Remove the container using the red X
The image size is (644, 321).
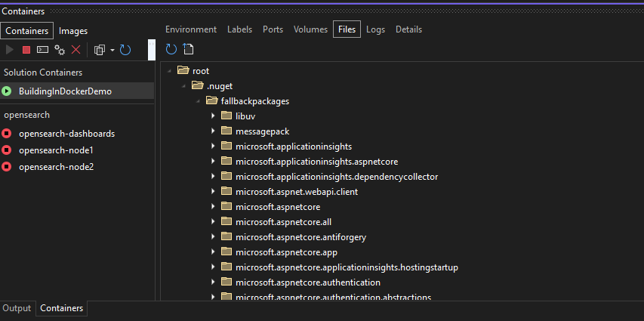(76, 50)
